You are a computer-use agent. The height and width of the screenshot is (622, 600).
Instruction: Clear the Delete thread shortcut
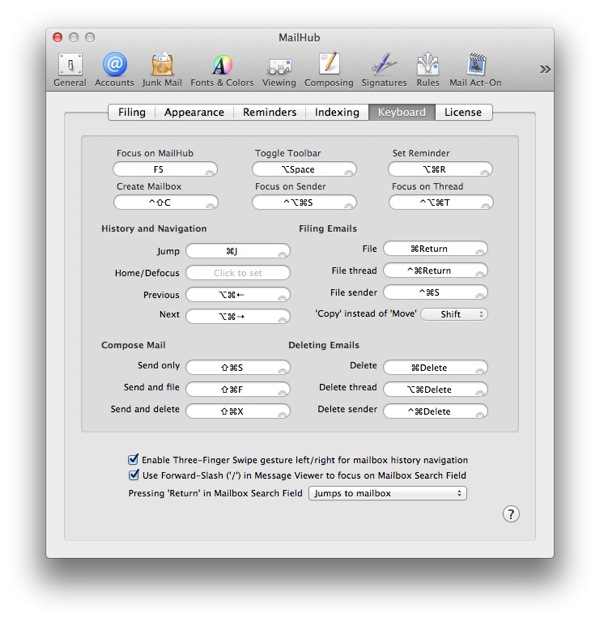coord(480,392)
